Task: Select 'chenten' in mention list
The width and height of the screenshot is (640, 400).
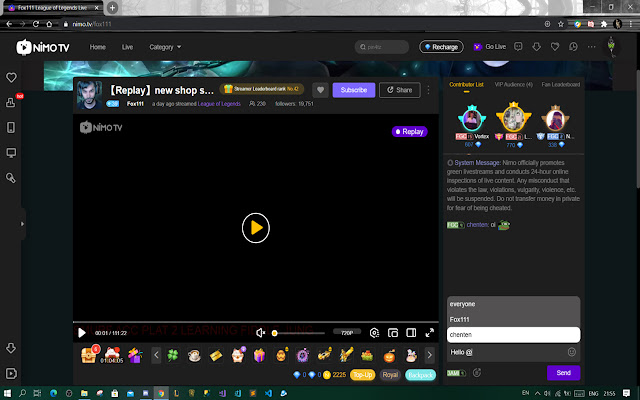Action: point(513,335)
